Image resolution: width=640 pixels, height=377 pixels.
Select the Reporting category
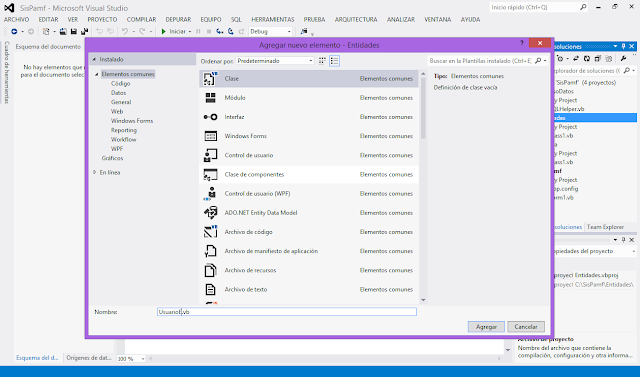124,130
